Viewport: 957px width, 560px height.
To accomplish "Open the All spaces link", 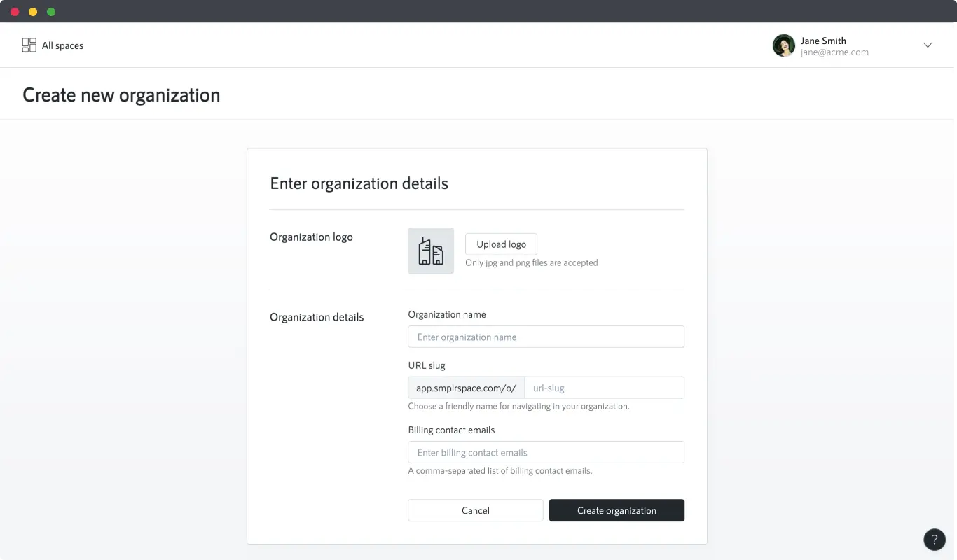I will [53, 45].
